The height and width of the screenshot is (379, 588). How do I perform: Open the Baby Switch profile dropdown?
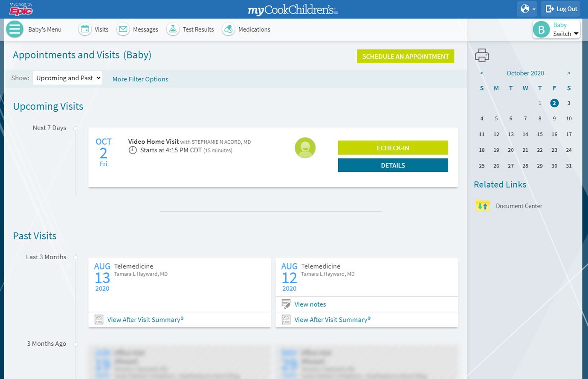tap(556, 29)
